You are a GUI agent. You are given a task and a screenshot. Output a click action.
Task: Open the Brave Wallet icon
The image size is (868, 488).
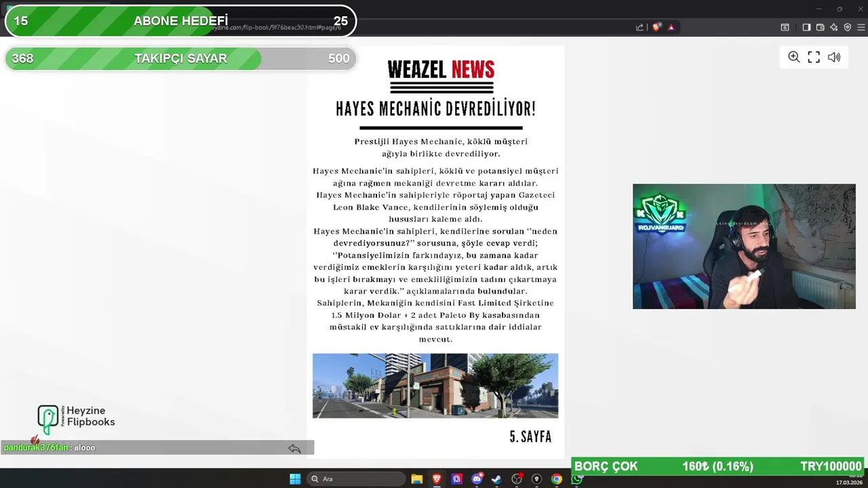(820, 27)
